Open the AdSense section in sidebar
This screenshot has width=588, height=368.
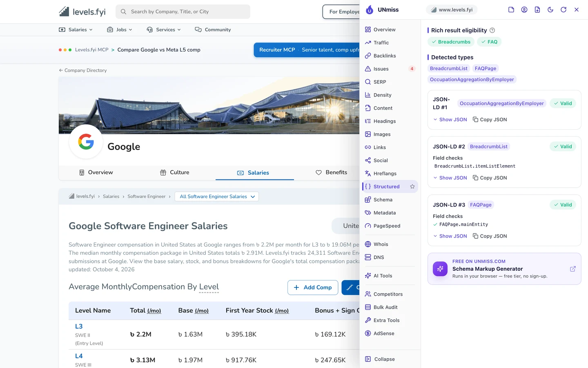pos(390,333)
